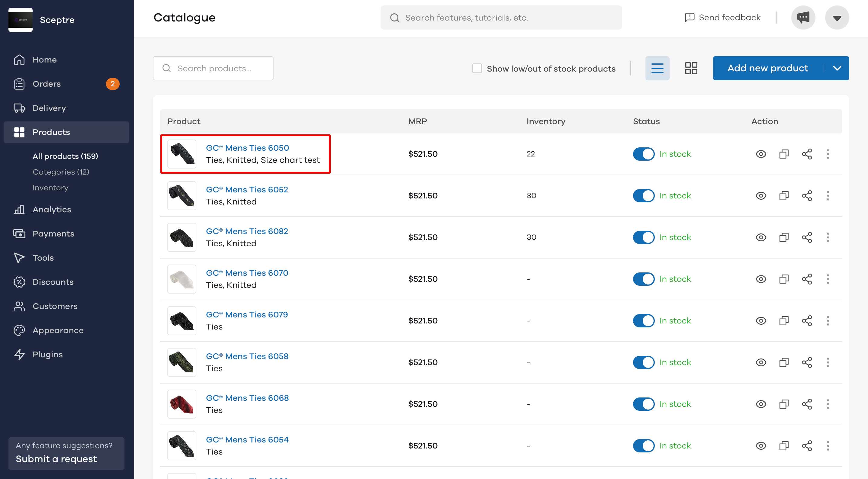
Task: Select Inventory submenu item under Products
Action: point(50,188)
